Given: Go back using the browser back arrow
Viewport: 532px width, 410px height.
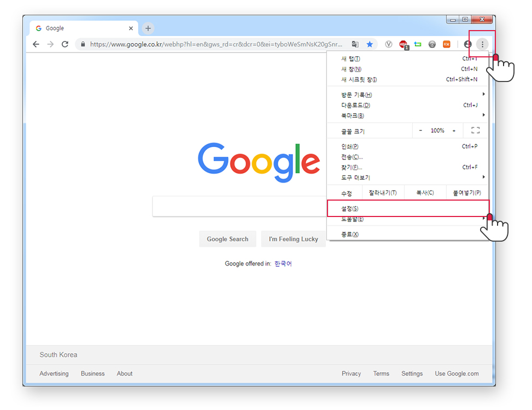Looking at the screenshot, I should (36, 44).
